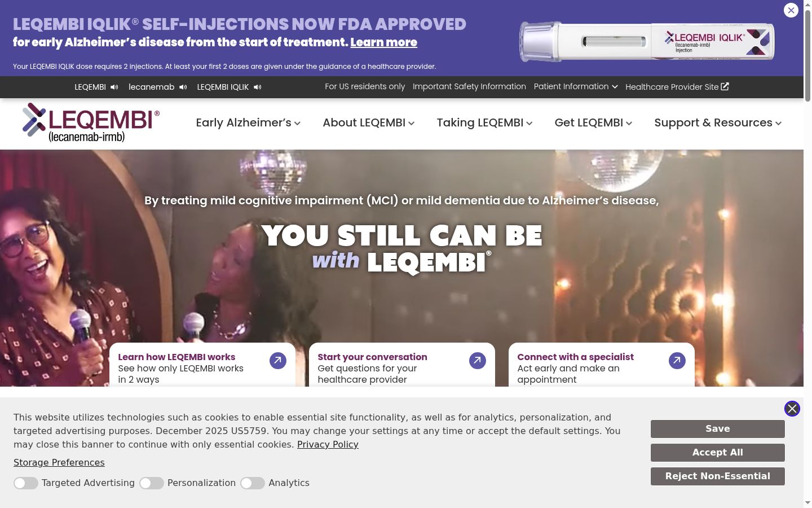Play the LEQEMBI IQLIK pronunciation audio icon

pyautogui.click(x=258, y=87)
